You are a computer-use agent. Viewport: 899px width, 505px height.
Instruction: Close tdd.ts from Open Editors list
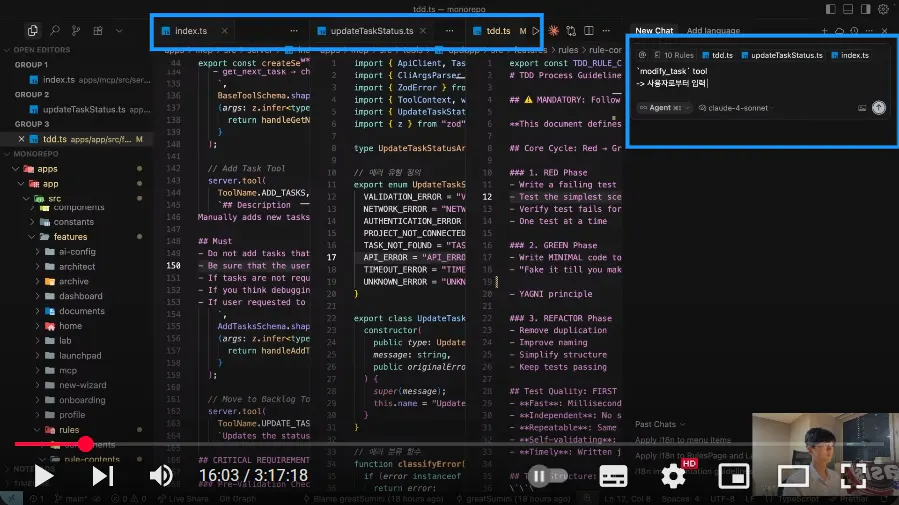tap(21, 139)
